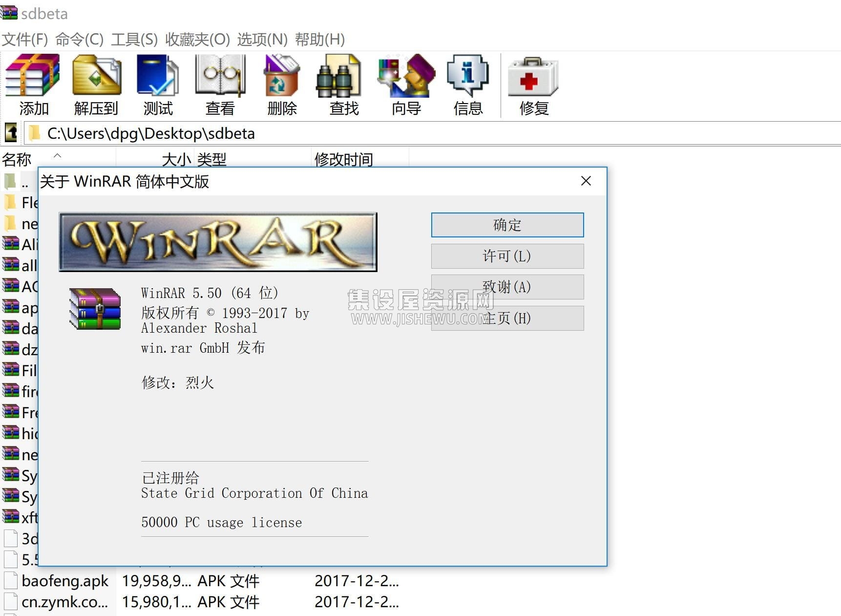Open the 文件(F) menu

coord(25,39)
